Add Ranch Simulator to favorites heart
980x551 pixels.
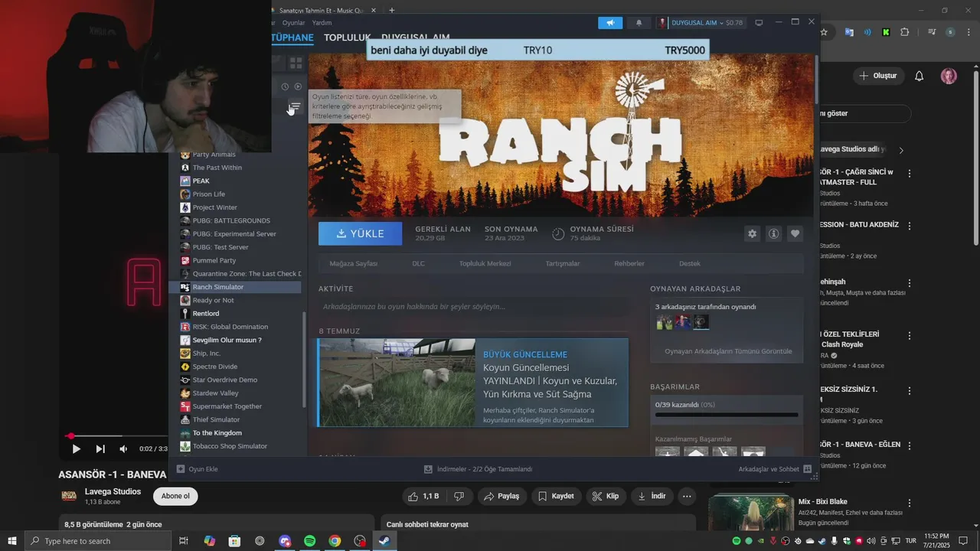tap(795, 233)
